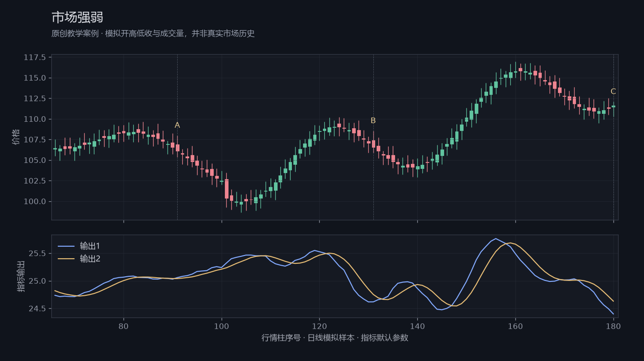Screen dimensions: 644x361
Task: Select the 112.5 price tick label
Action: [35, 99]
